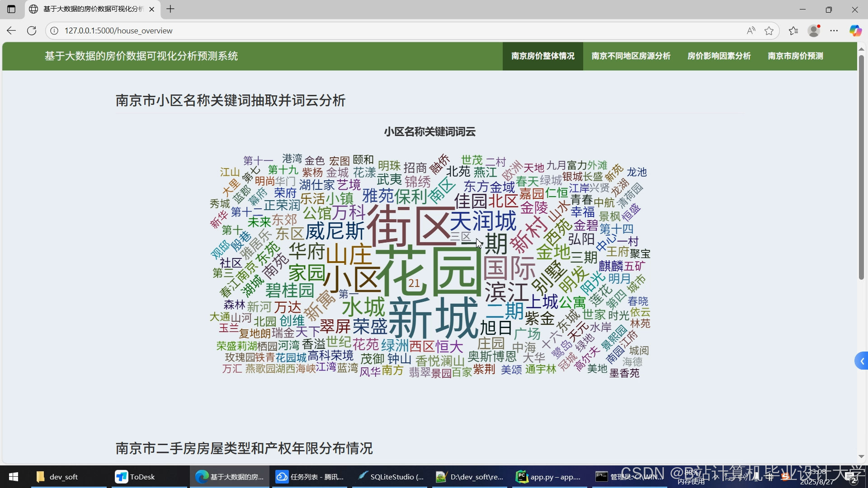868x488 pixels.
Task: Open the favorites list icon
Action: pyautogui.click(x=793, y=31)
